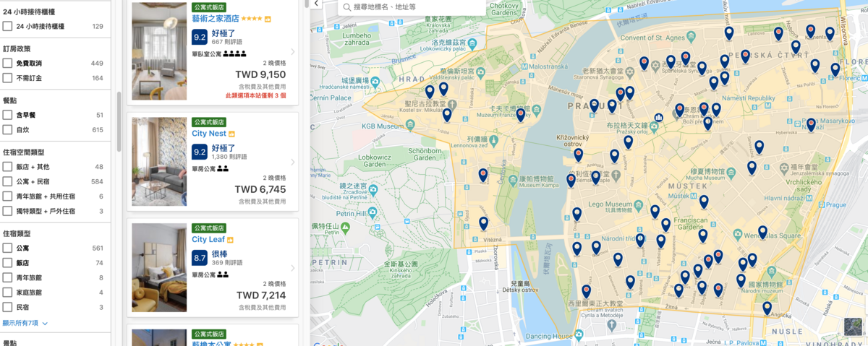Viewport: 868px width, 346px height.
Task: Click the 公寓式飯店 tag above City Leaf
Action: 209,228
